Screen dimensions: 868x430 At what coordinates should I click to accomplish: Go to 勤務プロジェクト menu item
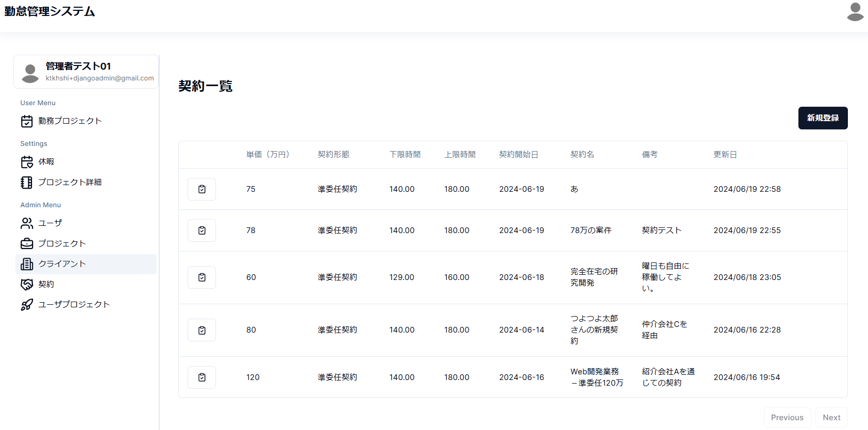click(x=86, y=121)
